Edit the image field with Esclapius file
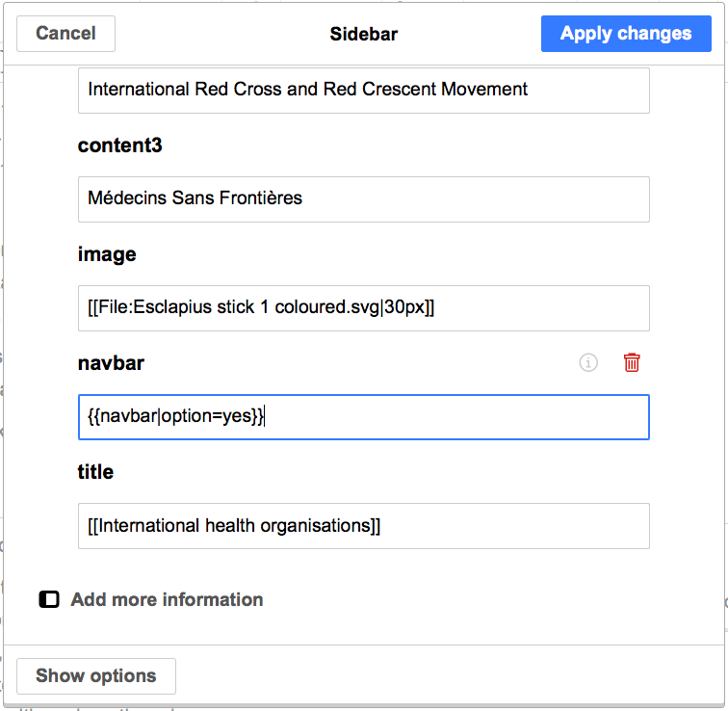 point(364,308)
